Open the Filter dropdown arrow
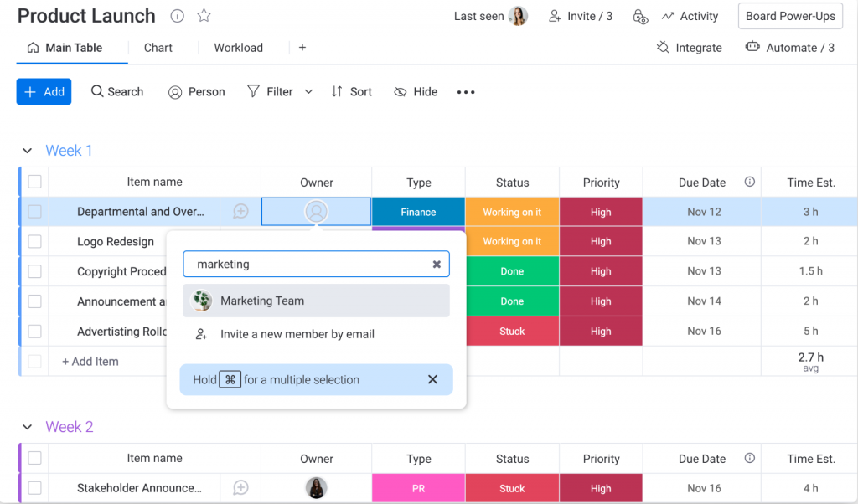This screenshot has width=858, height=504. (x=308, y=91)
